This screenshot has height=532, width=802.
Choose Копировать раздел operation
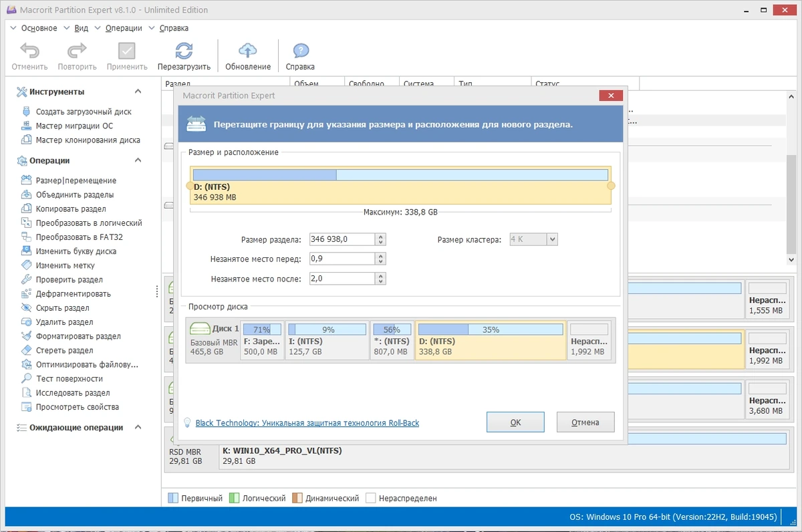coord(71,209)
